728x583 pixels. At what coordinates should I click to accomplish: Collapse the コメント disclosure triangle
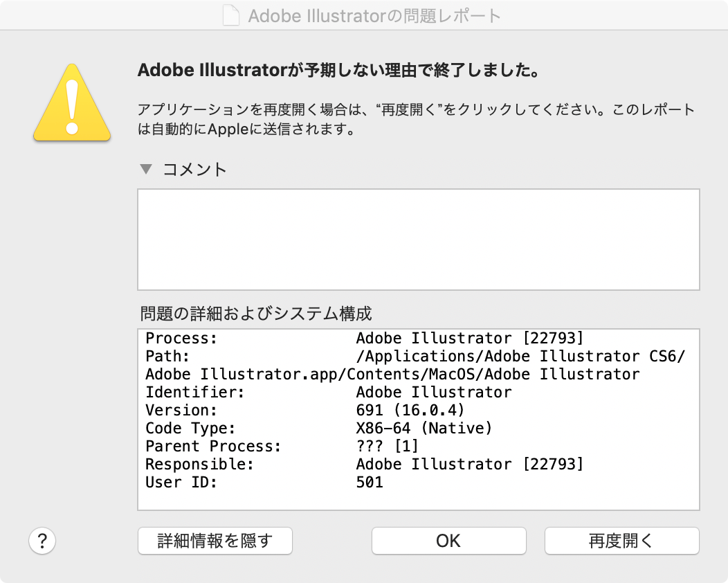coord(146,169)
